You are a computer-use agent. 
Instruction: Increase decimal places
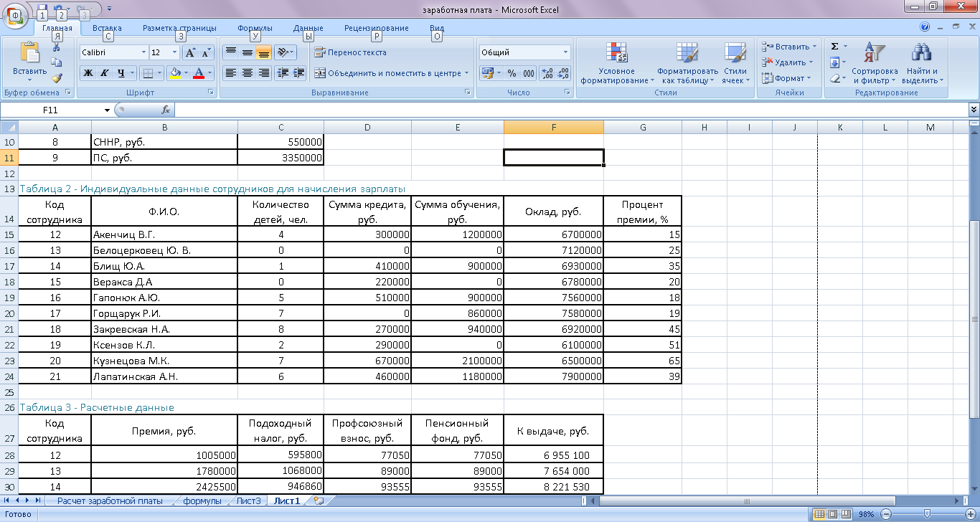547,73
